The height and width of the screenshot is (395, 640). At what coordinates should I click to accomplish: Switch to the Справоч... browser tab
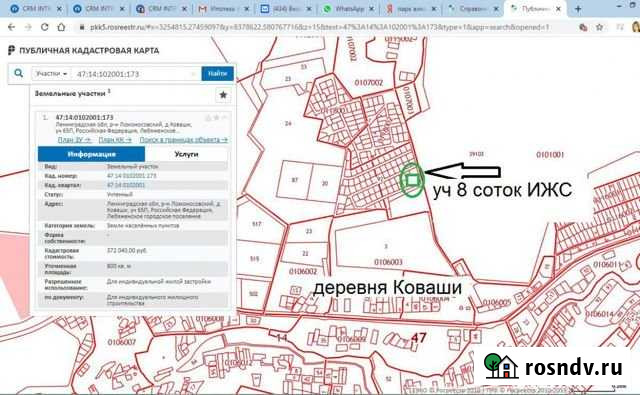(473, 9)
